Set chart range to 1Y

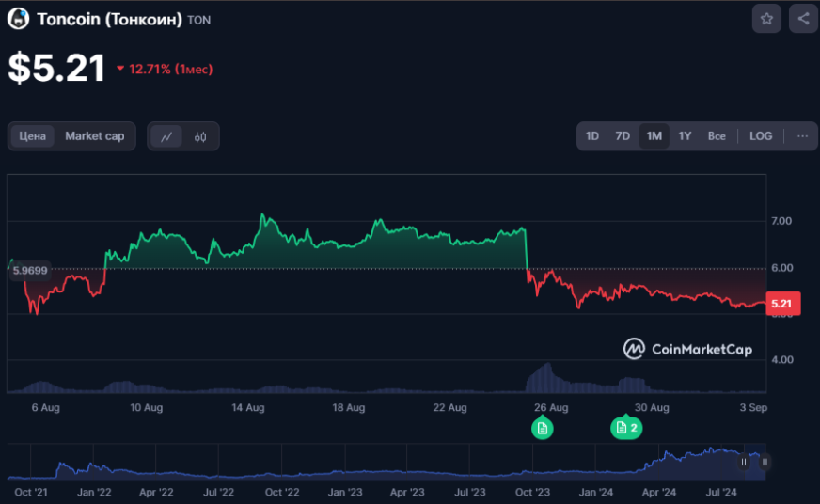(x=686, y=136)
